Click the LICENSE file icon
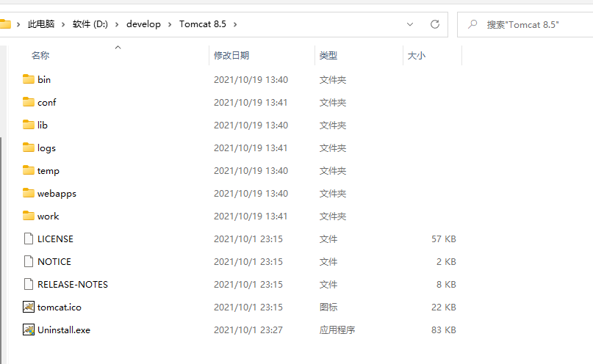593x364 pixels. click(29, 239)
